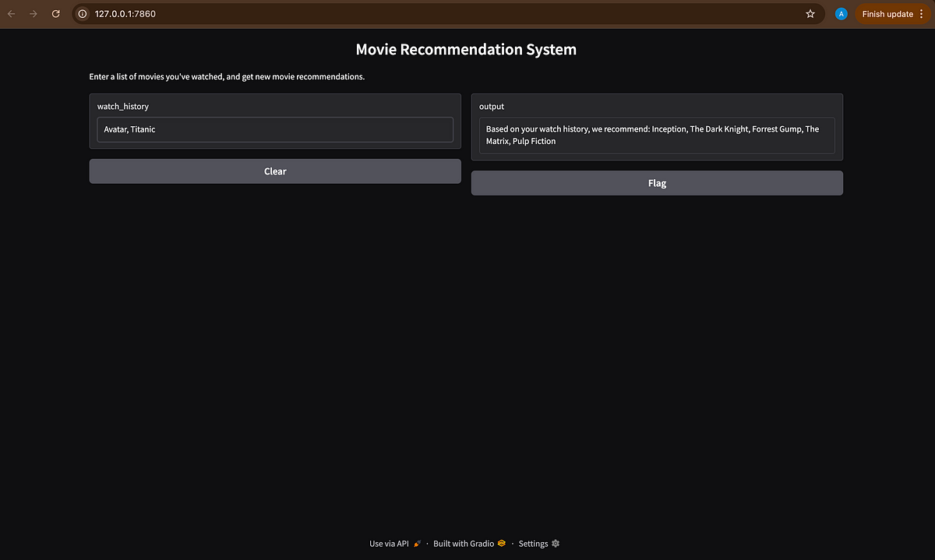Go forward using the browser forward arrow

[x=34, y=14]
